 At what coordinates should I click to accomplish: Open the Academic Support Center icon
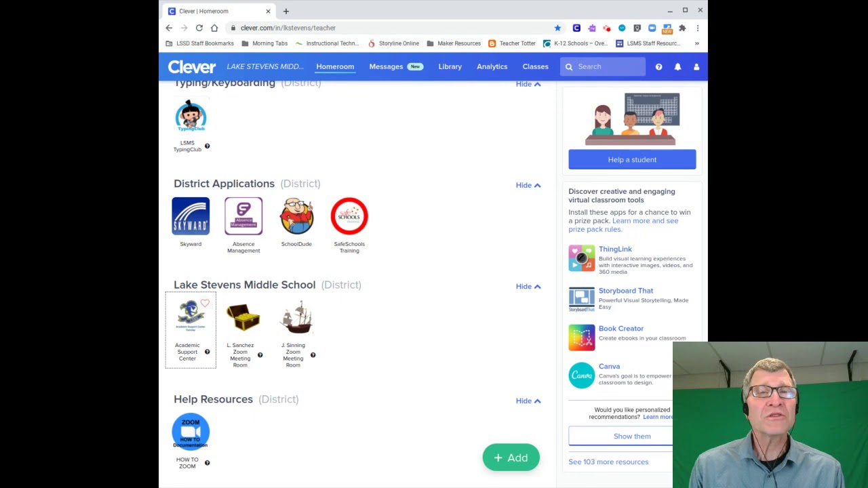pos(191,317)
